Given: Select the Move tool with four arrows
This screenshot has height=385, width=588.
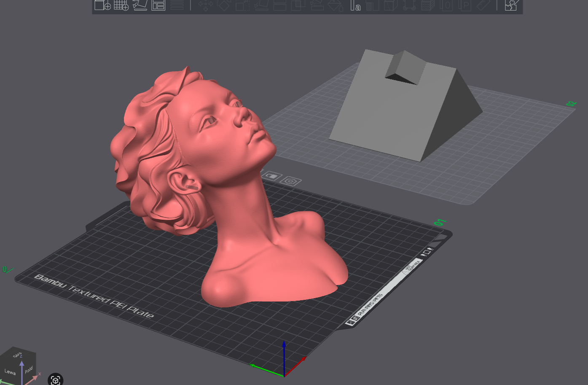Looking at the screenshot, I should coord(206,5).
